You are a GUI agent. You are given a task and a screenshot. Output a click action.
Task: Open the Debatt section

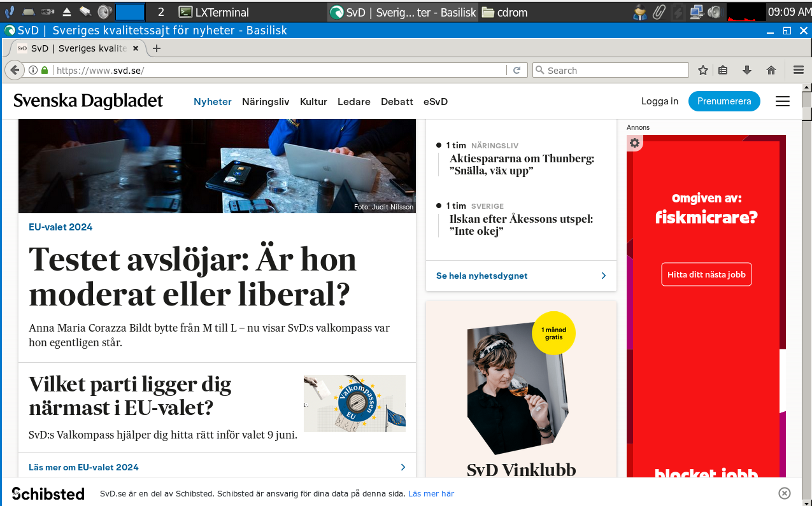click(397, 101)
